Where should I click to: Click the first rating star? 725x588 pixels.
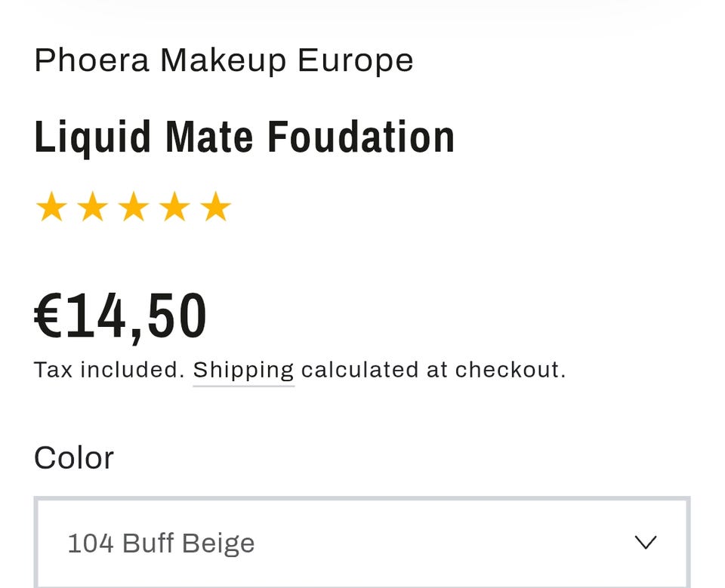coord(51,207)
